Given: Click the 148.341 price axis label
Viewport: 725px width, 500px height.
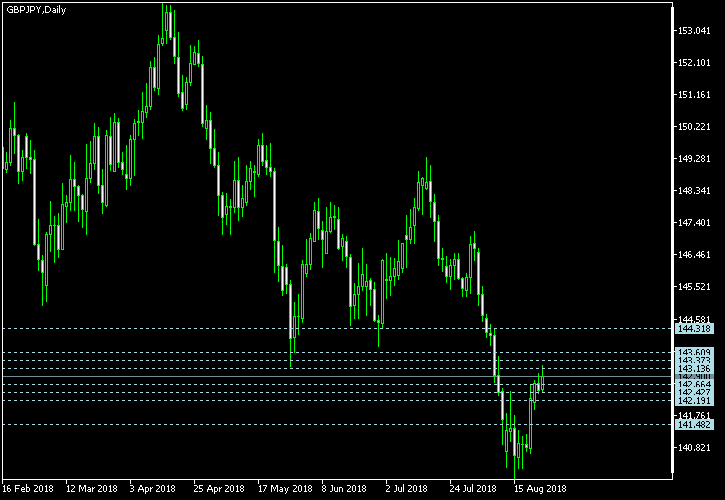Looking at the screenshot, I should click(694, 191).
